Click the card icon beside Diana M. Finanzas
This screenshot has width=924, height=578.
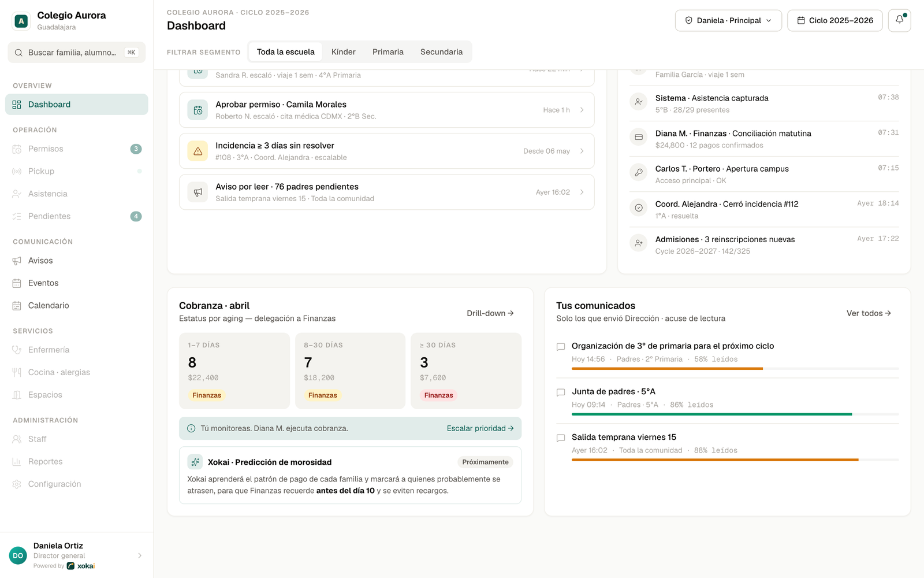click(639, 137)
